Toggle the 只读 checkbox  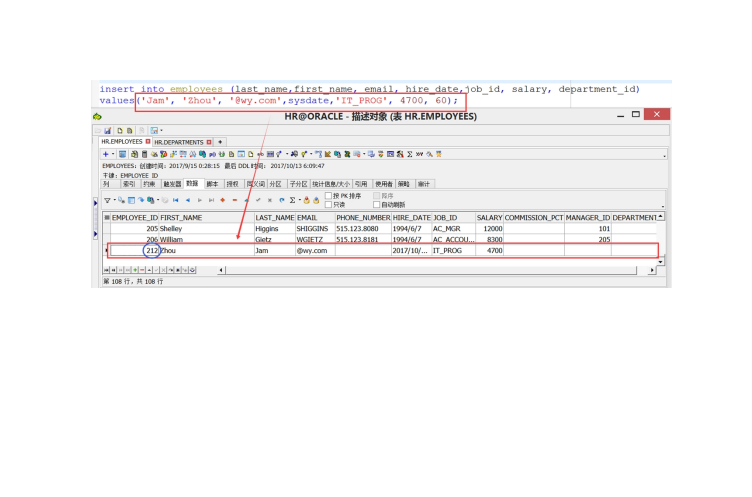click(x=329, y=205)
